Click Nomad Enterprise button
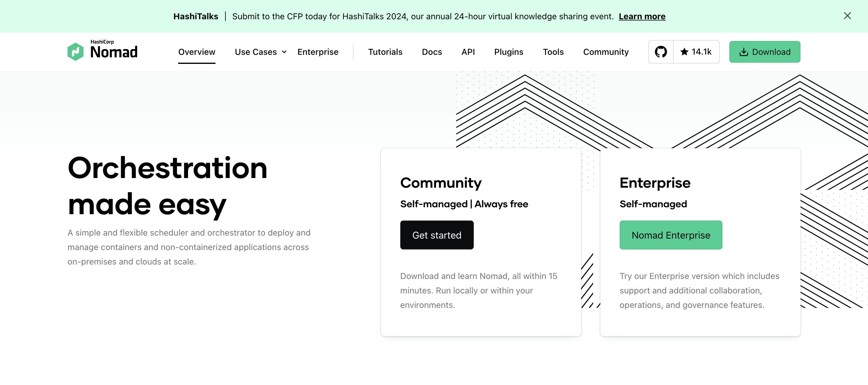This screenshot has width=868, height=385. point(671,235)
